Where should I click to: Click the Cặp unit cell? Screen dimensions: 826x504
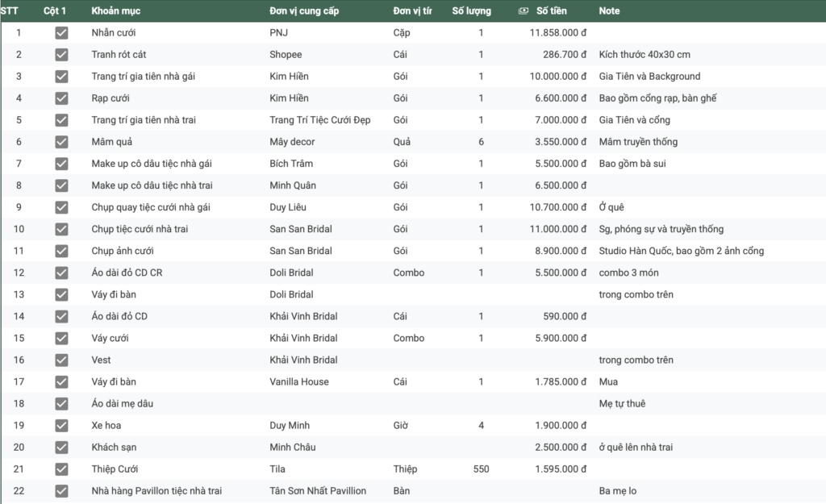(402, 32)
